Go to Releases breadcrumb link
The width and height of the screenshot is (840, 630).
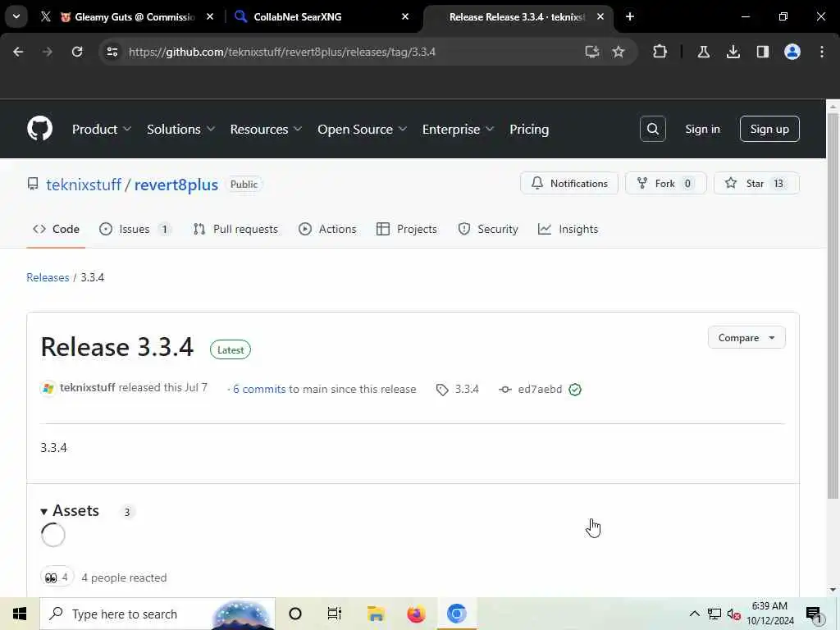(48, 277)
